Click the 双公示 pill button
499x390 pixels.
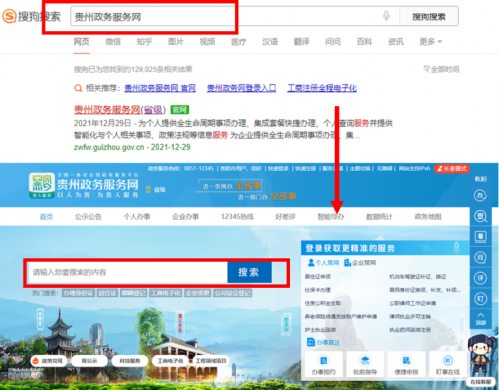89,361
